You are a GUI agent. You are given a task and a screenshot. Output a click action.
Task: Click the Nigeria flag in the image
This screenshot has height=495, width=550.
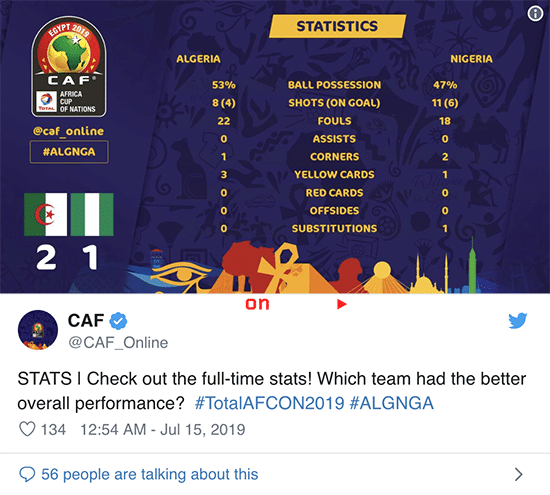(92, 214)
